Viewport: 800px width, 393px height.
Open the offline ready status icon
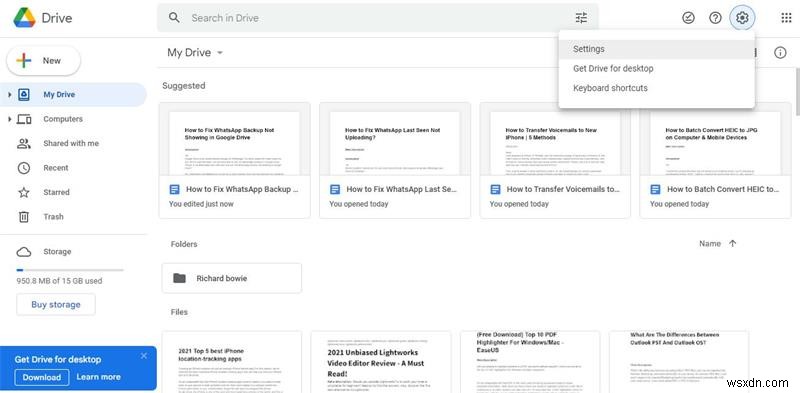coord(688,18)
